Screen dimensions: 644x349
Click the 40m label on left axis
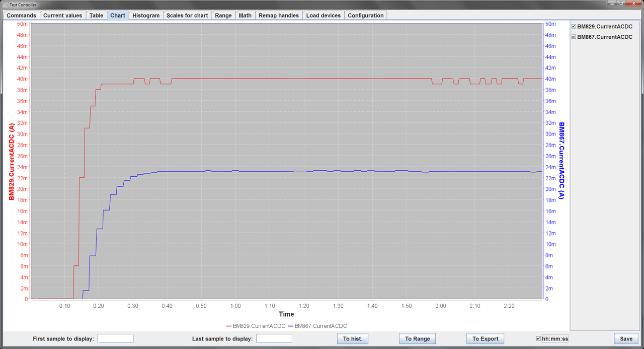point(23,79)
